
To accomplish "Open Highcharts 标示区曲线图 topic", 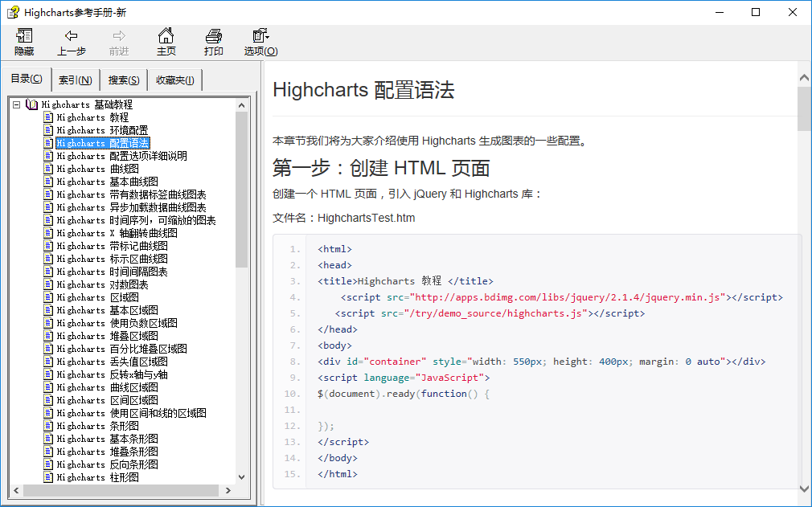I will coord(112,259).
